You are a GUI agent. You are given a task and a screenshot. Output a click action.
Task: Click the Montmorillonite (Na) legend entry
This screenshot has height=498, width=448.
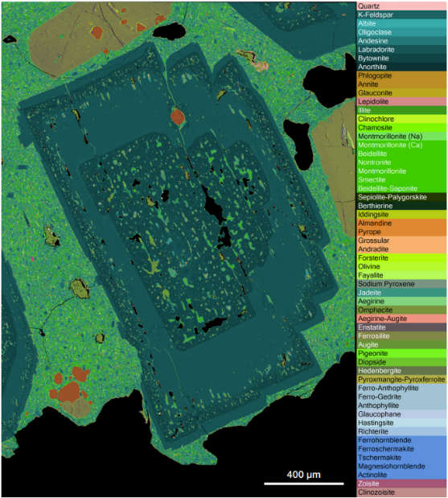pyautogui.click(x=401, y=136)
